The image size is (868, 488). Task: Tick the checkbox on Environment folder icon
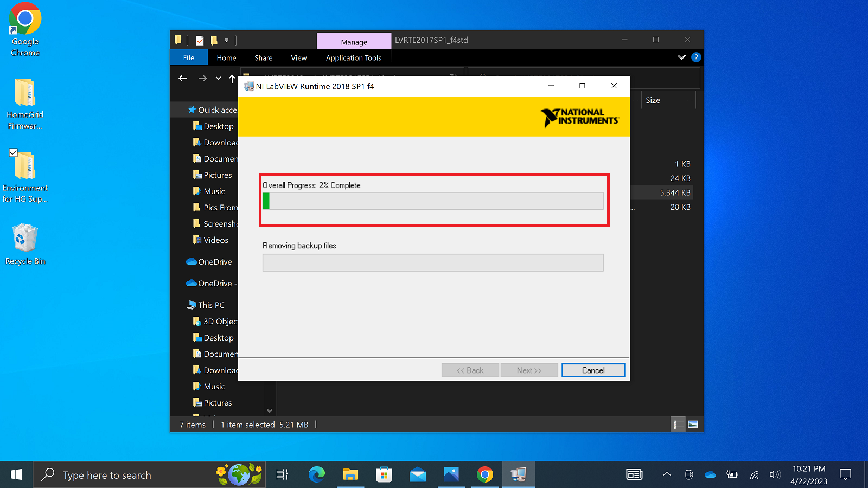point(14,153)
